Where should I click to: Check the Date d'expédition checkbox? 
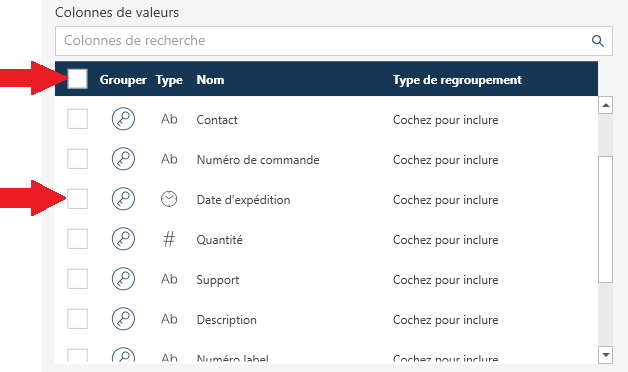tap(77, 199)
